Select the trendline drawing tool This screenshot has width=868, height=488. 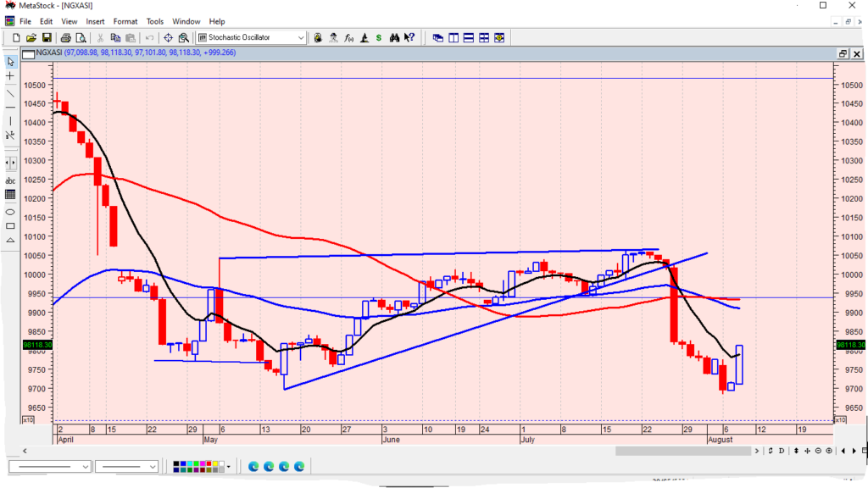click(x=10, y=93)
